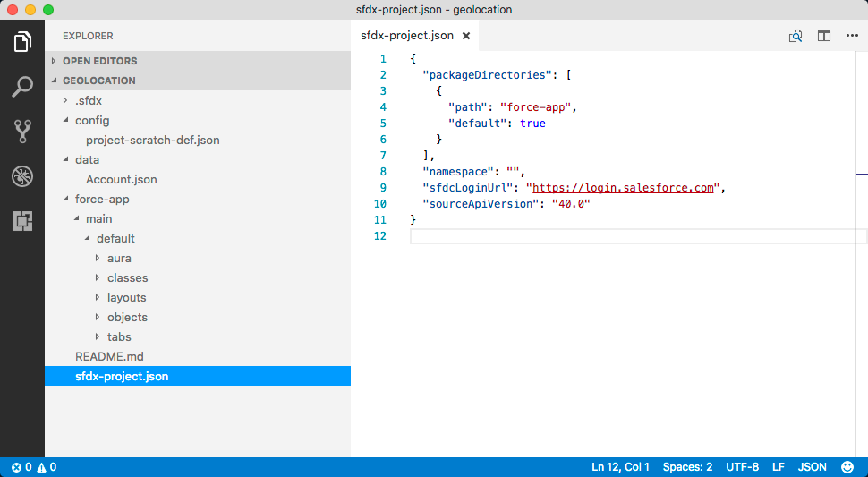Split the editor with split icon
Viewport: 868px width, 477px height.
pos(824,36)
